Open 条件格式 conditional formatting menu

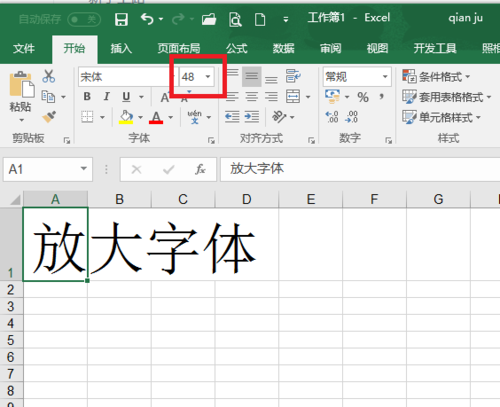tap(436, 77)
